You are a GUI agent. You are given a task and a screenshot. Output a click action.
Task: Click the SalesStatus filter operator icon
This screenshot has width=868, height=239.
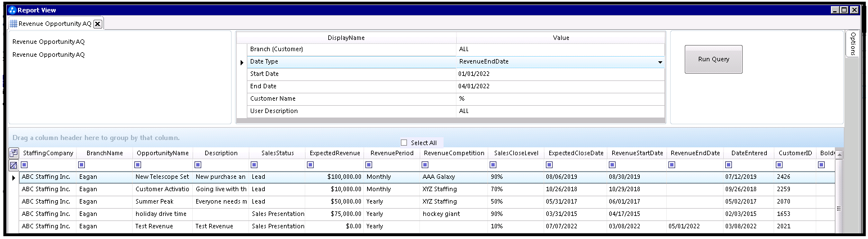(255, 165)
